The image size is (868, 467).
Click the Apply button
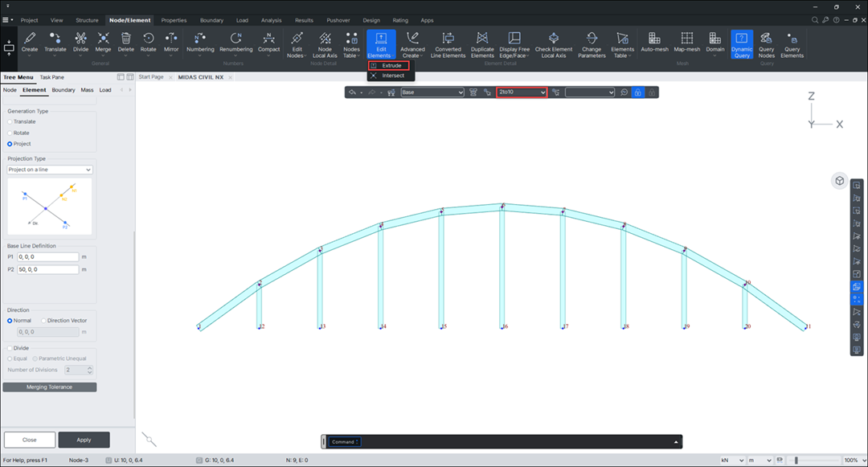click(84, 440)
